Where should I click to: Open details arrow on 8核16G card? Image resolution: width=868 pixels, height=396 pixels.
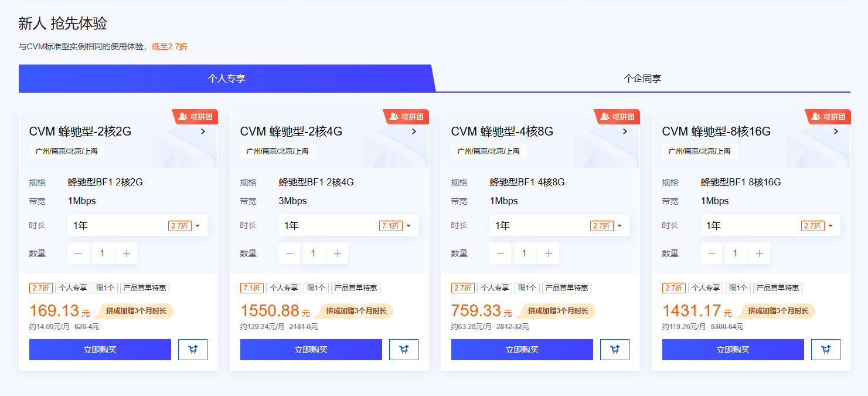click(836, 131)
